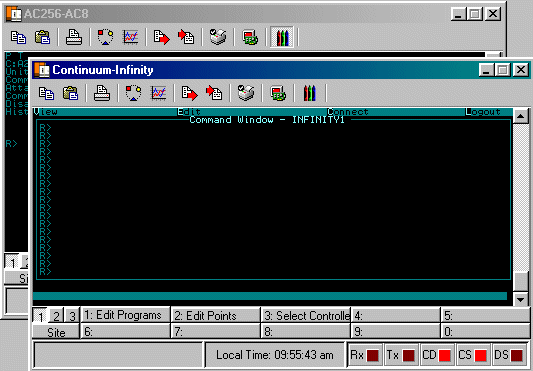Click 'Command Window - INFINITY1' heading text
The width and height of the screenshot is (533, 371).
(267, 120)
